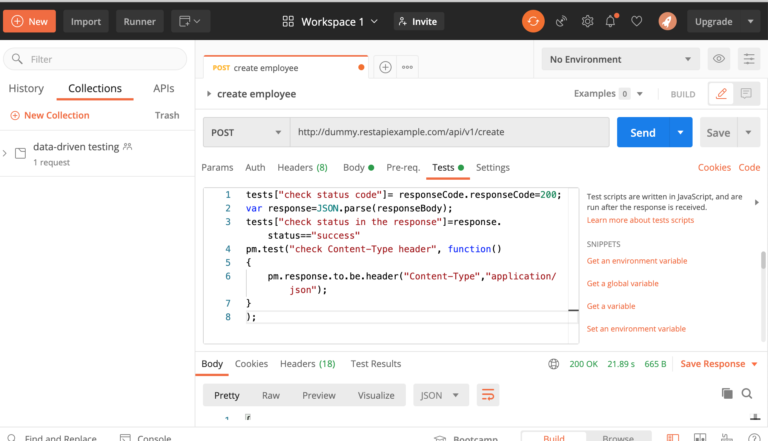Screen dimensions: 768x441
Task: Click the response network globe icon
Action: 553,364
